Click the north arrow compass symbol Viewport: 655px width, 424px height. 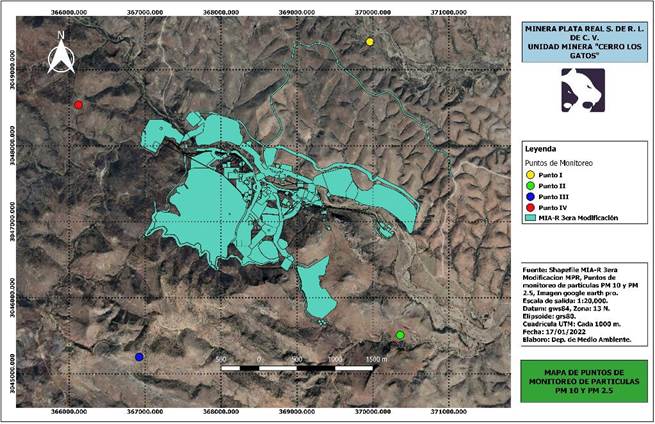[61, 55]
